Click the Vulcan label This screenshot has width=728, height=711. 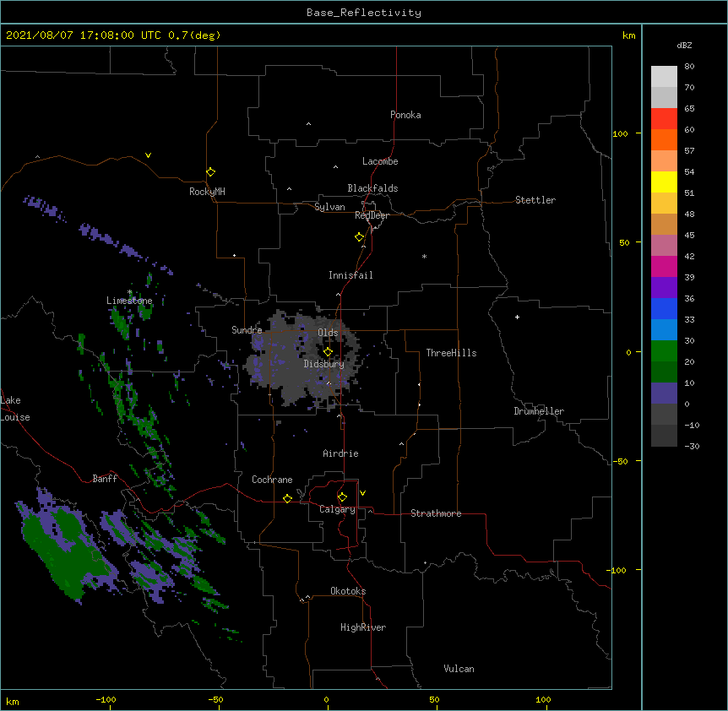(459, 669)
